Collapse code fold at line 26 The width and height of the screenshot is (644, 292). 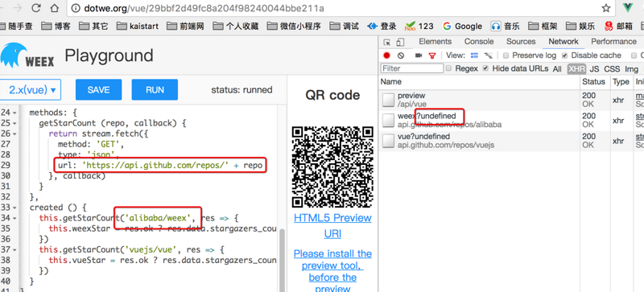coord(15,134)
